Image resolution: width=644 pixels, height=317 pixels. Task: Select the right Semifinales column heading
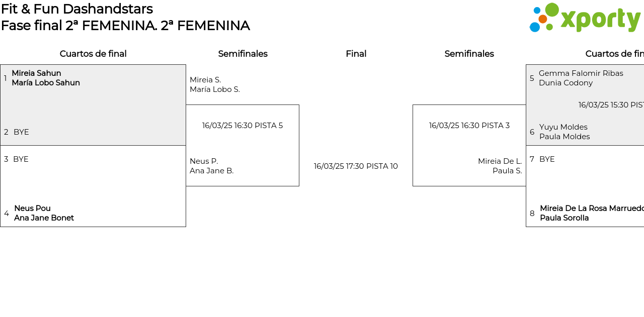tap(469, 54)
